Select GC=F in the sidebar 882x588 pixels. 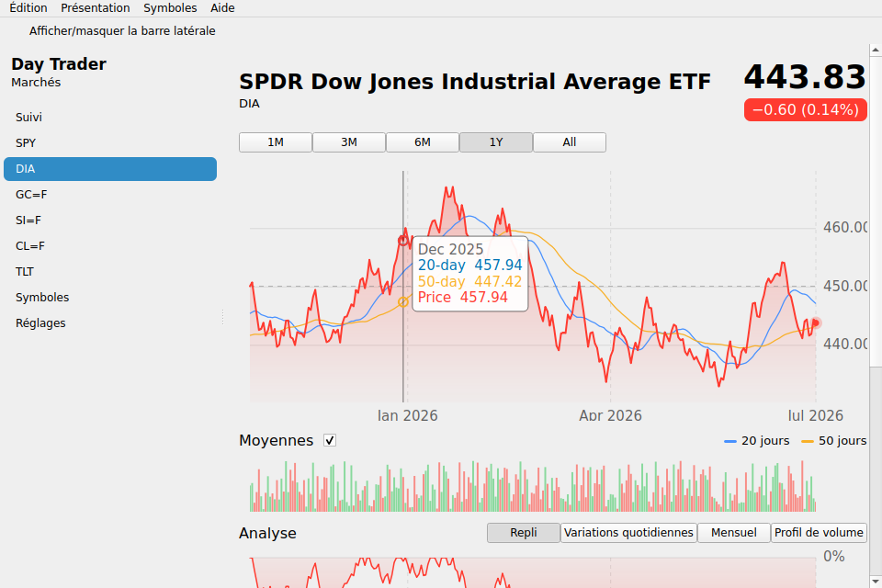(x=110, y=195)
